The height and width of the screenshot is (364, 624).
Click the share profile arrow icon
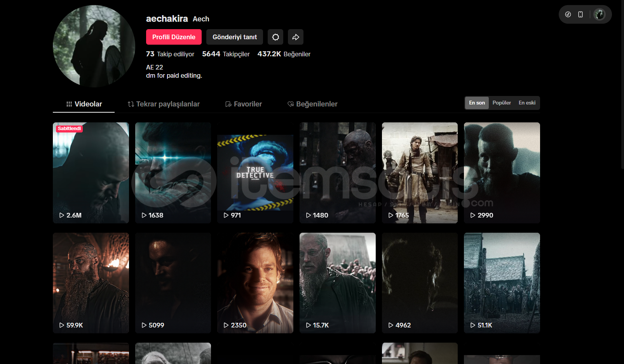[x=296, y=37]
